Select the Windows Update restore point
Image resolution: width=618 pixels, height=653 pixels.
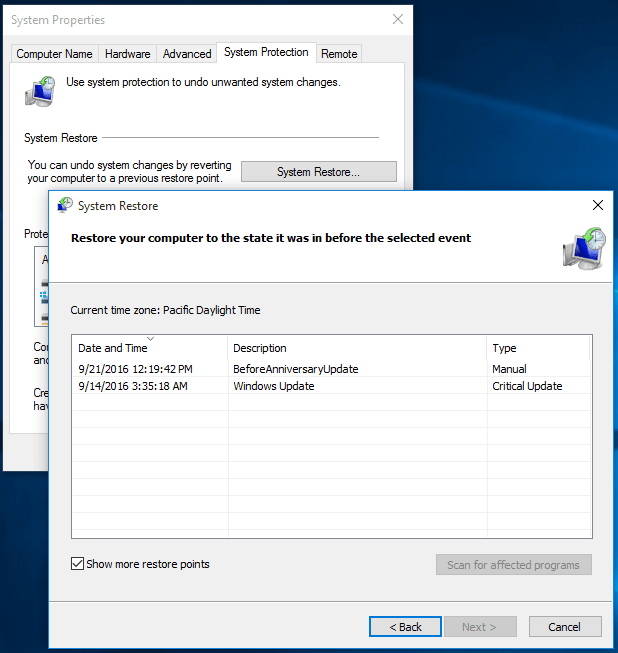(x=331, y=386)
